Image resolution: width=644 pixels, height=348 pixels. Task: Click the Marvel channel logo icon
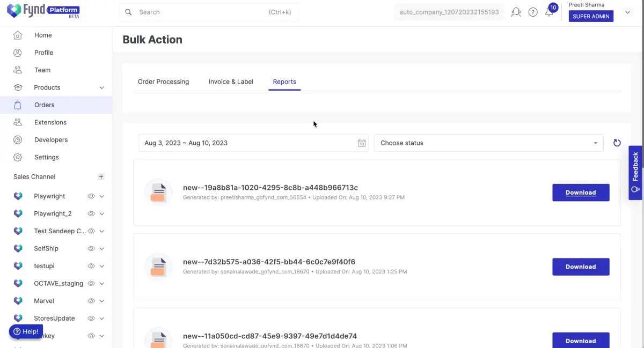coord(18,301)
